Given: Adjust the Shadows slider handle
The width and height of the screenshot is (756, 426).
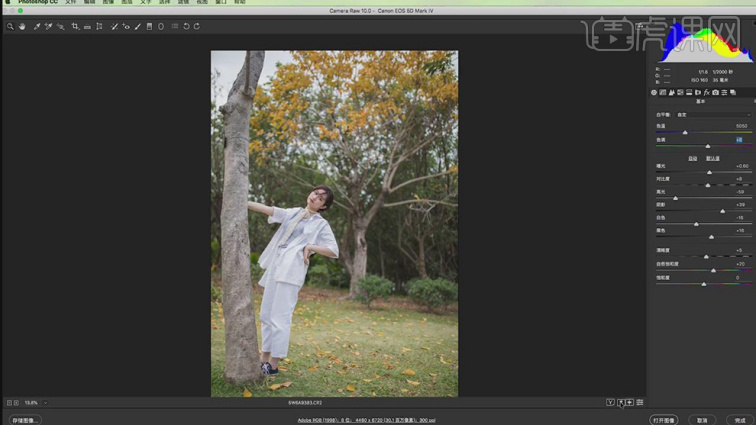Looking at the screenshot, I should click(722, 212).
